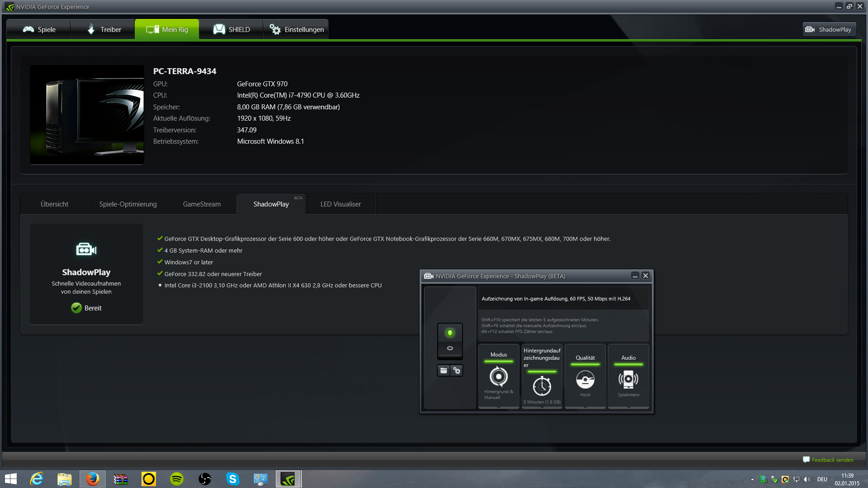Minimize the ShadowPlay (BETA) popup window
Screen dimensions: 868x488
tap(635, 276)
